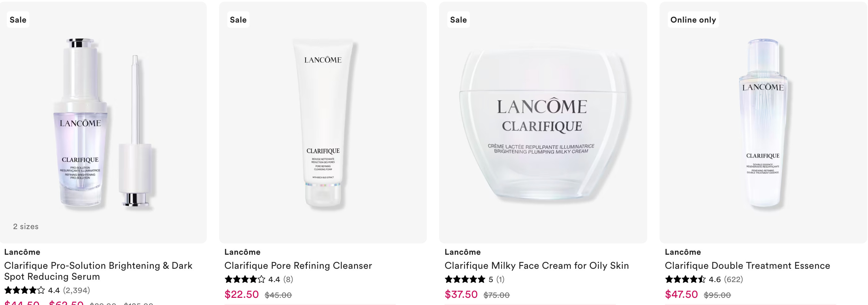868x305 pixels.
Task: Click the Online only badge on the essence card
Action: click(693, 20)
